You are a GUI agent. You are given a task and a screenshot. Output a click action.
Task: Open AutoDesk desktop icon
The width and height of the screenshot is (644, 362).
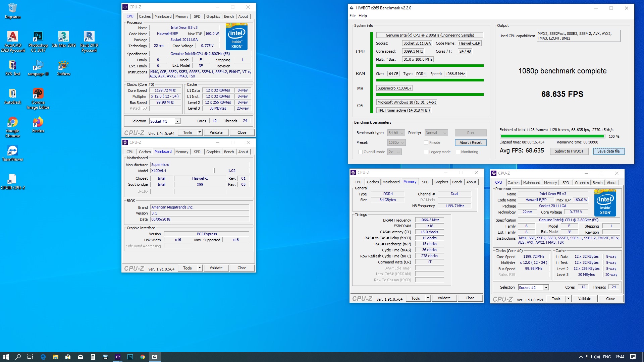point(12,96)
